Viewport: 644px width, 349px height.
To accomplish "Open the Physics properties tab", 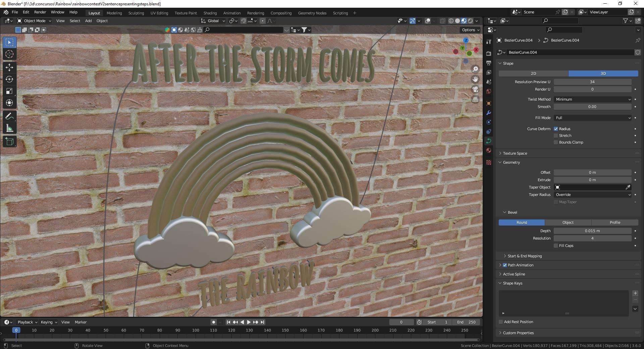I will click(x=489, y=122).
